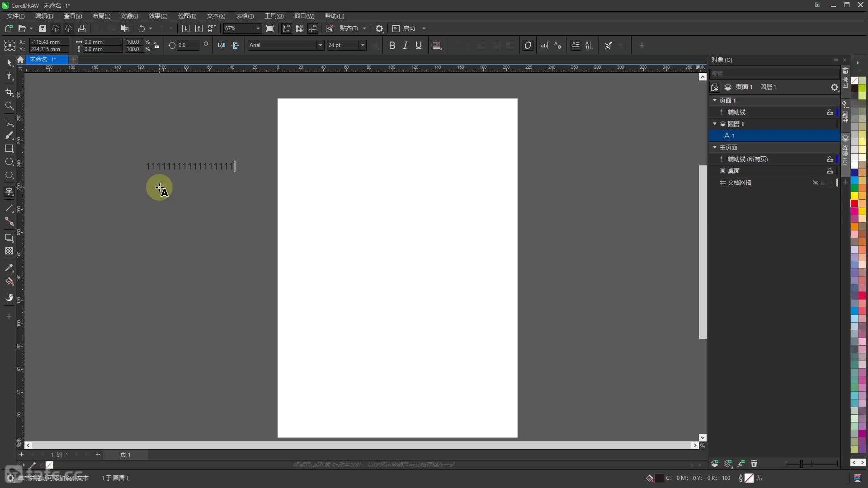This screenshot has width=868, height=488.
Task: Click the Print icon
Action: [82, 28]
